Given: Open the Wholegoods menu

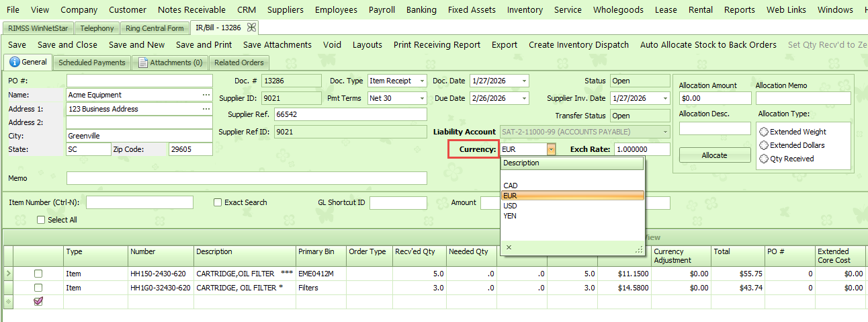Looking at the screenshot, I should 618,9.
